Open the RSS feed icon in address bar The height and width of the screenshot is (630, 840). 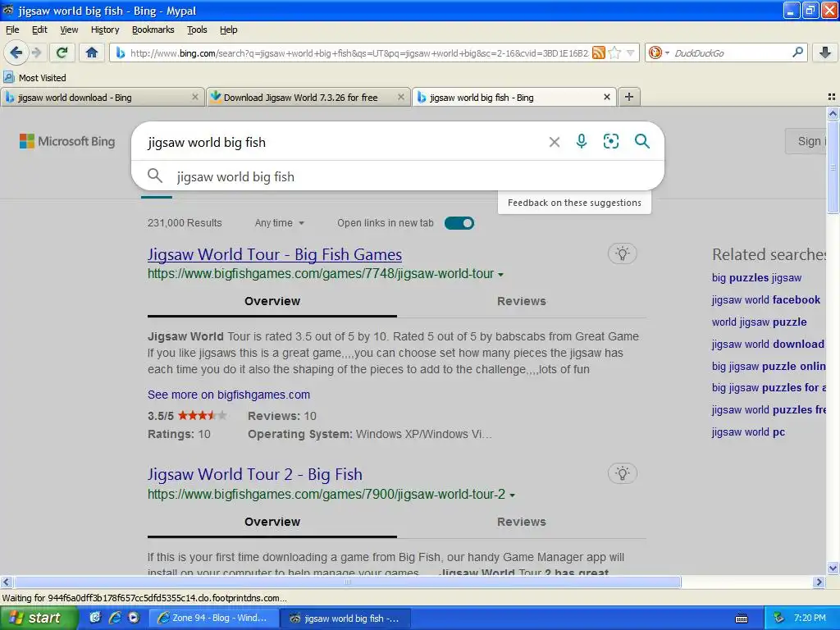[598, 52]
